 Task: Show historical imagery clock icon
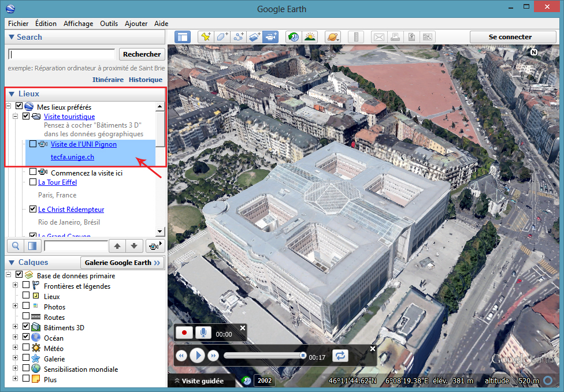(294, 37)
